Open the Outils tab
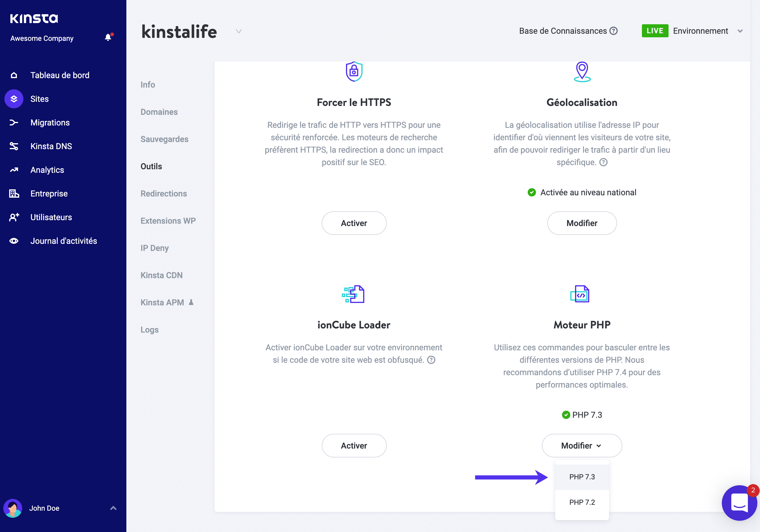Screen dimensions: 760x532 click(x=151, y=166)
